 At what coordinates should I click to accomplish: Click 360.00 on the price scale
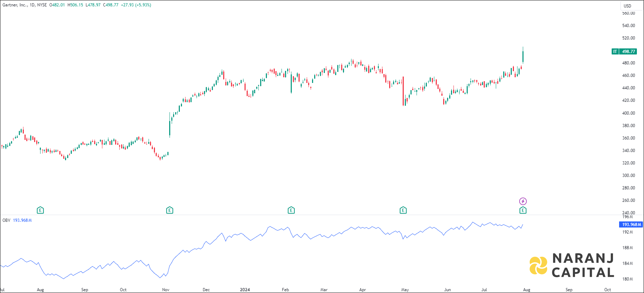coord(628,138)
